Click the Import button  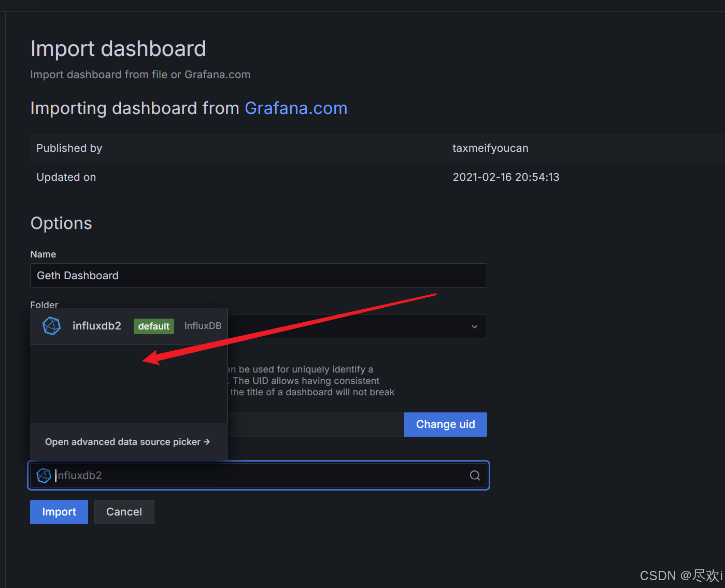click(59, 512)
